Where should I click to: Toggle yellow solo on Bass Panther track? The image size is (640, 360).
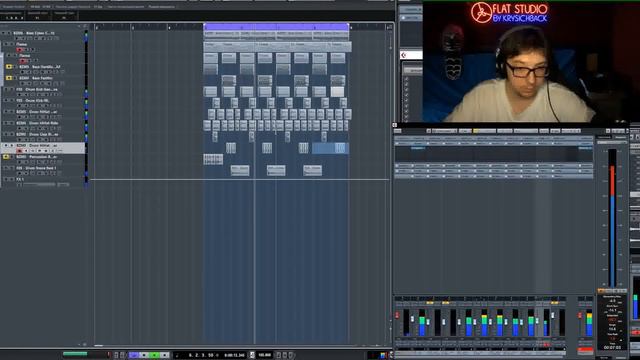tap(9, 78)
